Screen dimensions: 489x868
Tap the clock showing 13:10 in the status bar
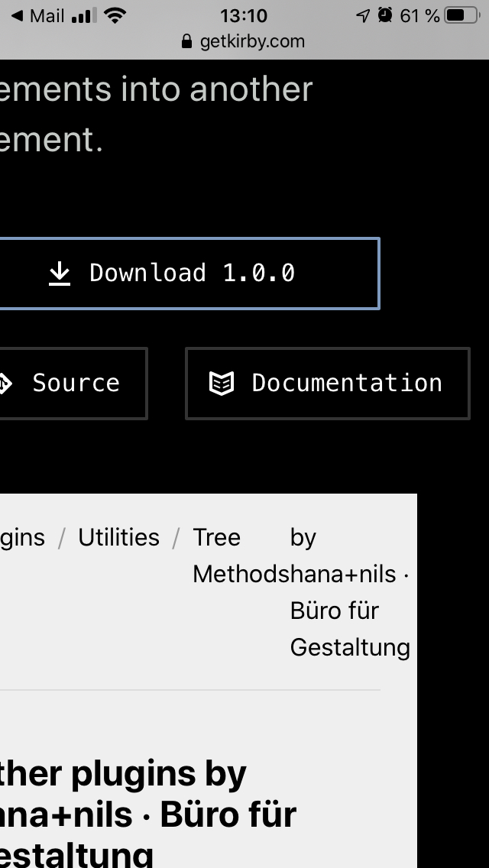[x=244, y=15]
